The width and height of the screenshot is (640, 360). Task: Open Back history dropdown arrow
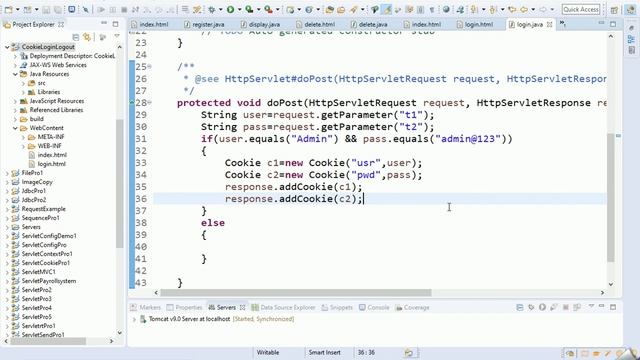click(533, 9)
